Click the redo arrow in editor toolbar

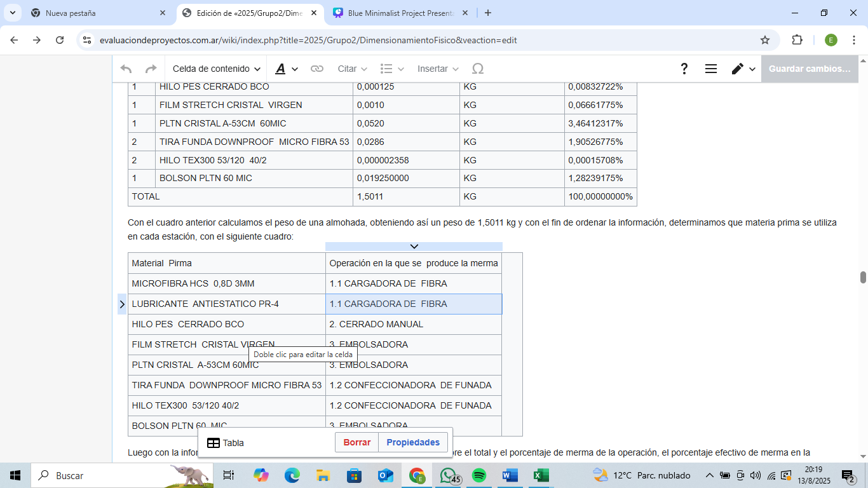coord(151,69)
